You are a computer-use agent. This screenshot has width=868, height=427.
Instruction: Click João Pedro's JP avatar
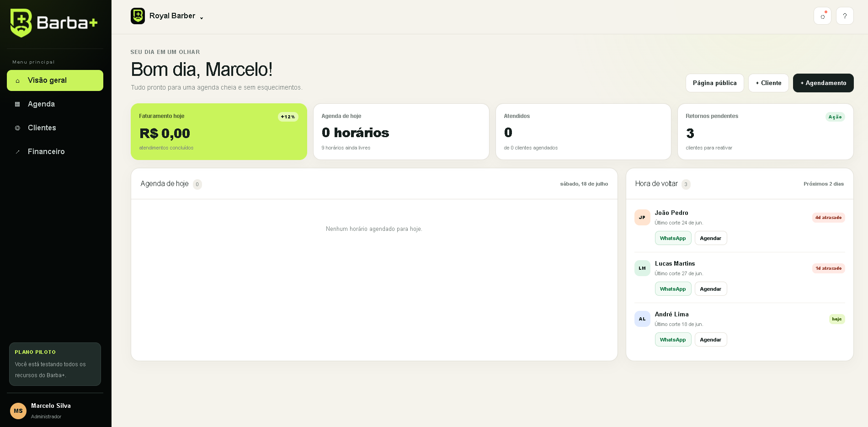click(642, 218)
